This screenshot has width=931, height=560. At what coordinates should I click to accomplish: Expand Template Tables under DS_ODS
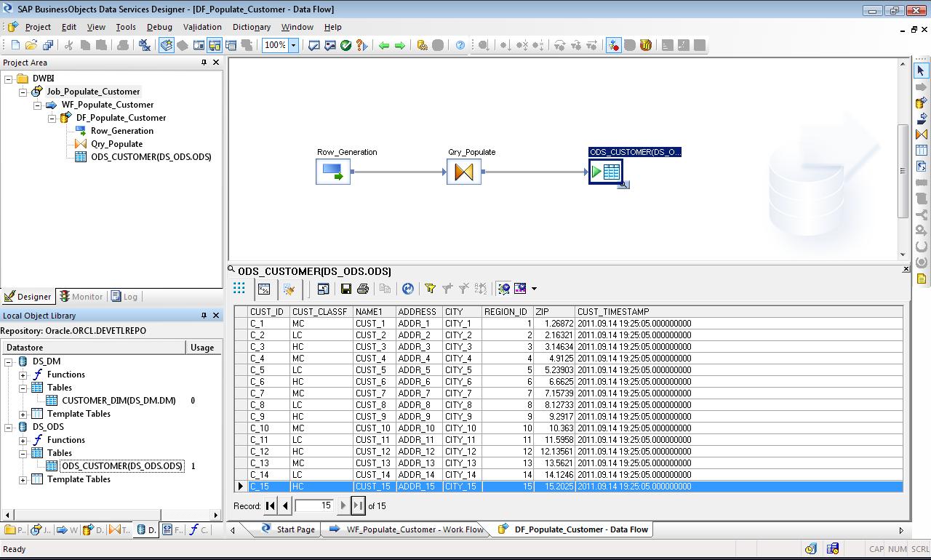(x=23, y=479)
